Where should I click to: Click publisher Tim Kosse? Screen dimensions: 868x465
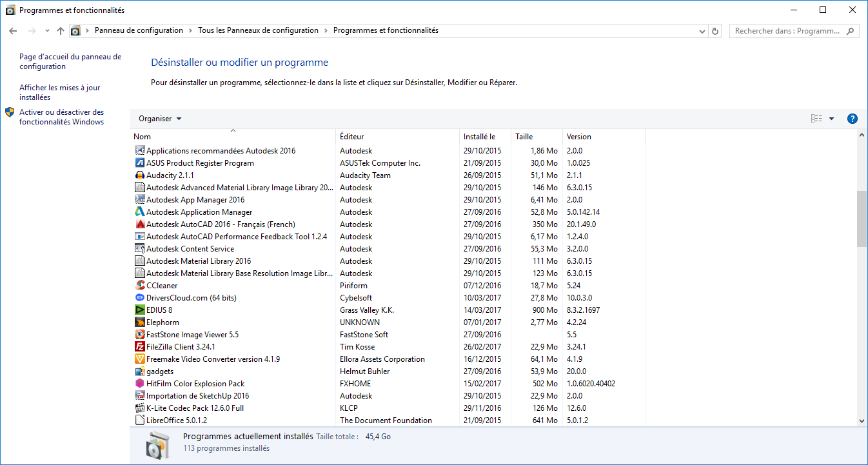click(x=357, y=347)
